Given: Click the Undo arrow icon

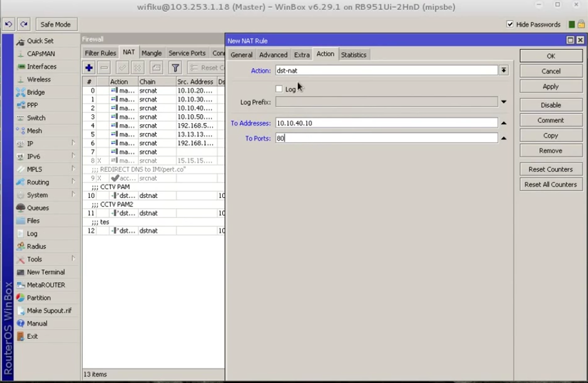Looking at the screenshot, I should tap(8, 25).
